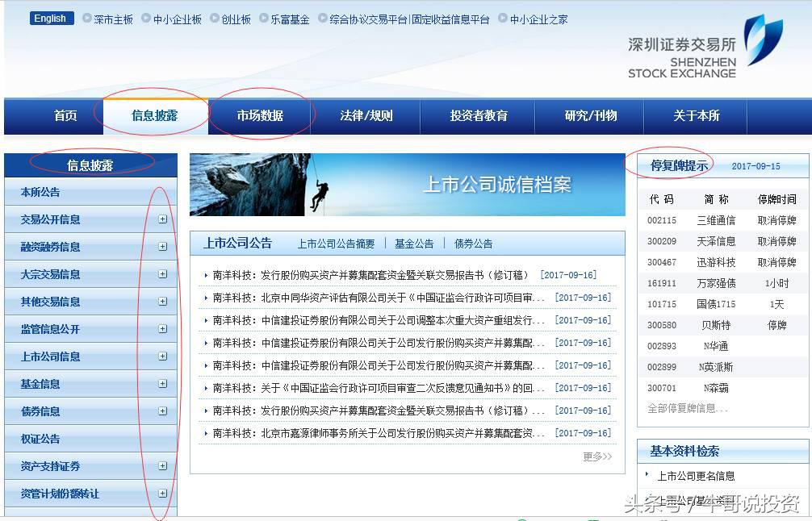812x521 pixels.
Task: Expand 资产支持证券 with its plus icon
Action: tap(163, 466)
